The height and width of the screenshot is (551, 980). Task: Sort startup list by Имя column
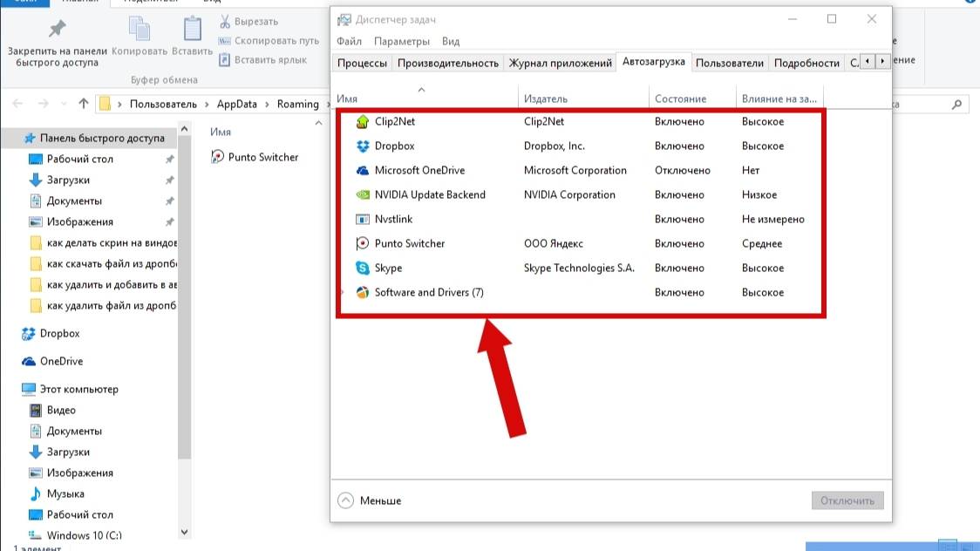[x=425, y=99]
